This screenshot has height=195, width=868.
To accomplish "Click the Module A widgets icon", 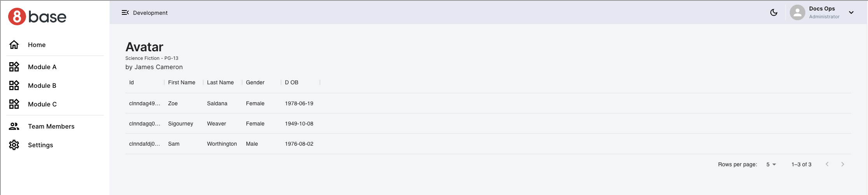I will [14, 67].
